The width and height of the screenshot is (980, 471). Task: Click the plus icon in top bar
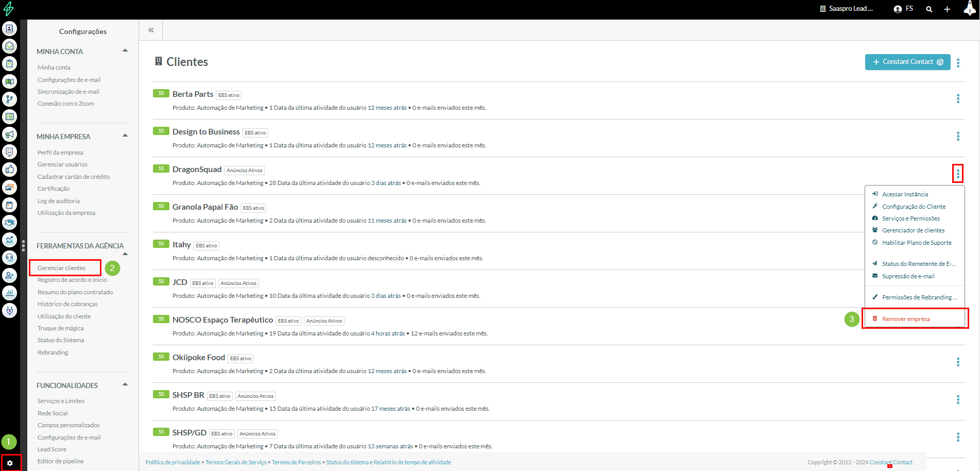tap(947, 9)
